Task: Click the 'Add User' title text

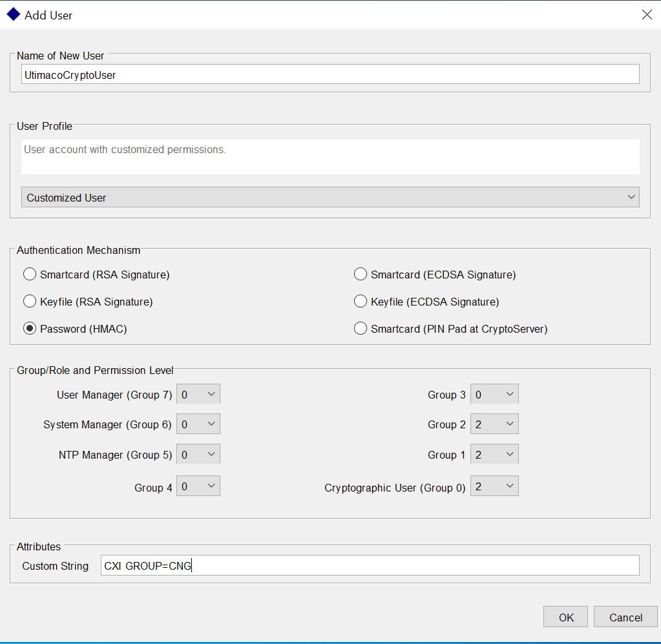Action: coord(48,15)
